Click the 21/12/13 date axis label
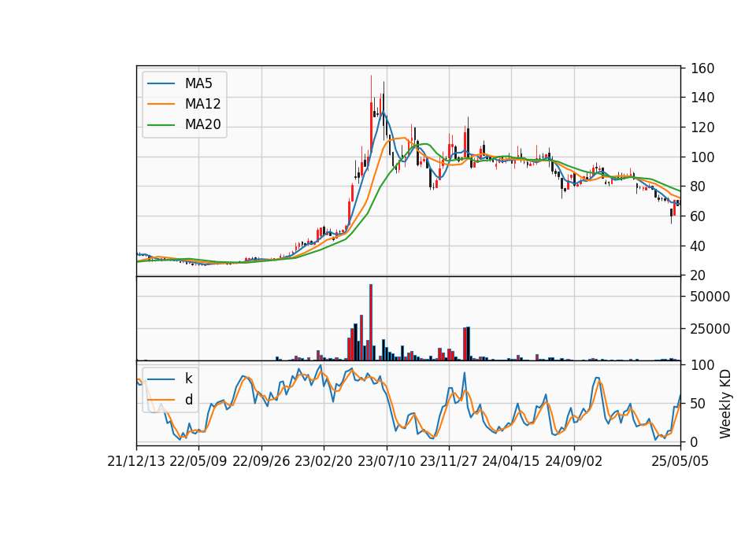Screen dimensions: 756x543 (x=136, y=461)
